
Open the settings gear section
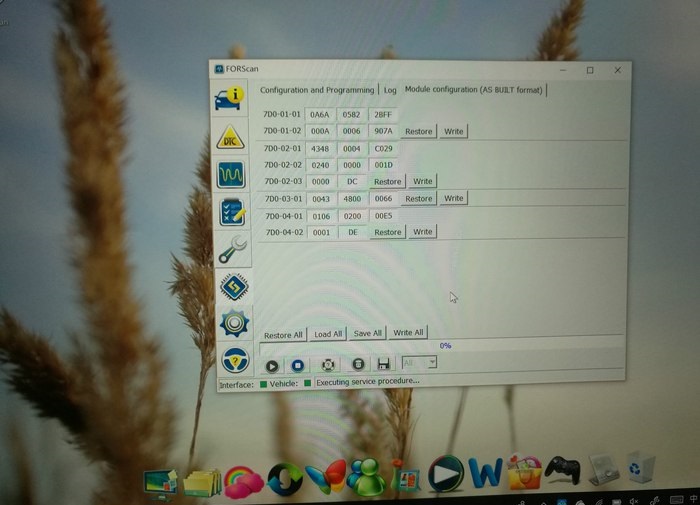234,323
